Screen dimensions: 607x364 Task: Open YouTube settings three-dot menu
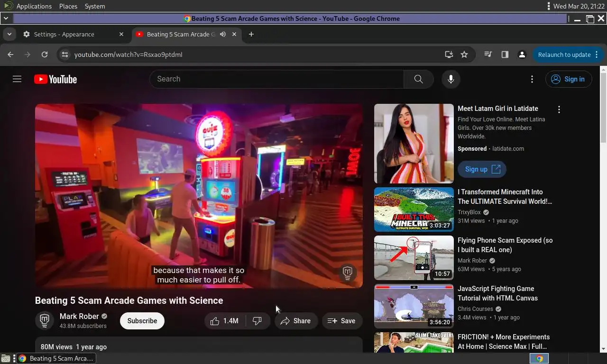tap(532, 79)
